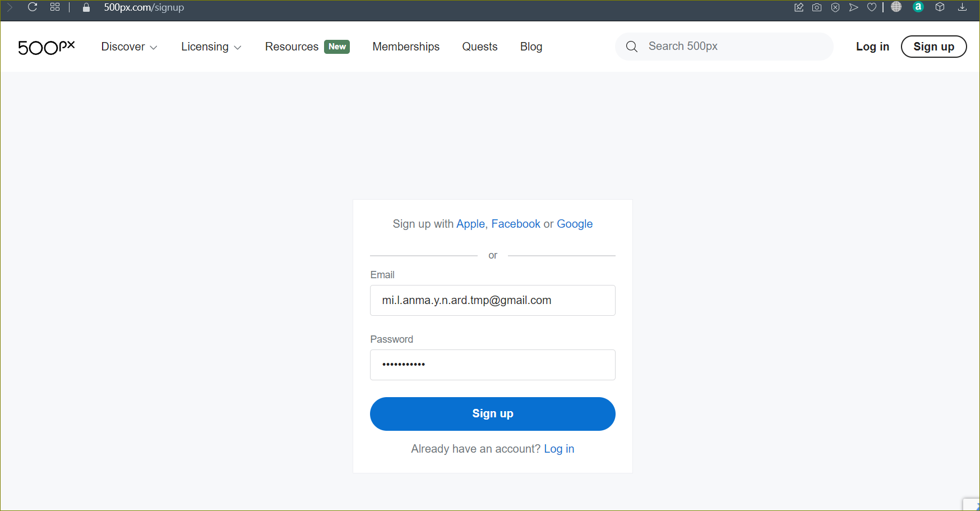Screen dimensions: 980x511
Task: Open the cube extensions icon
Action: pos(940,7)
